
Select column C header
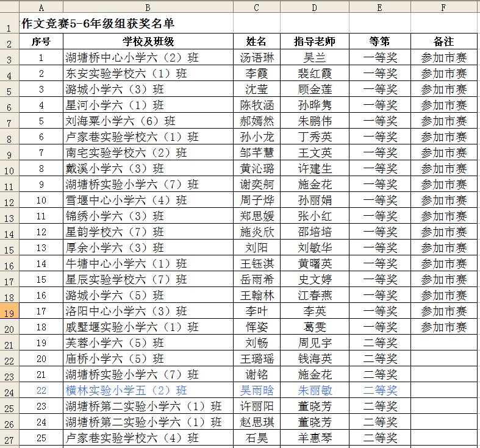tap(257, 7)
